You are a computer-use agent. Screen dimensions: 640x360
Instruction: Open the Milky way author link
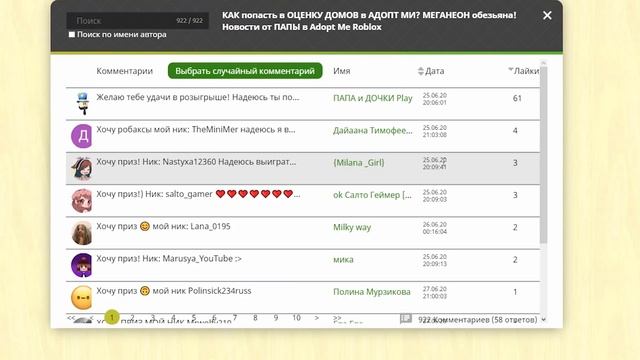352,227
